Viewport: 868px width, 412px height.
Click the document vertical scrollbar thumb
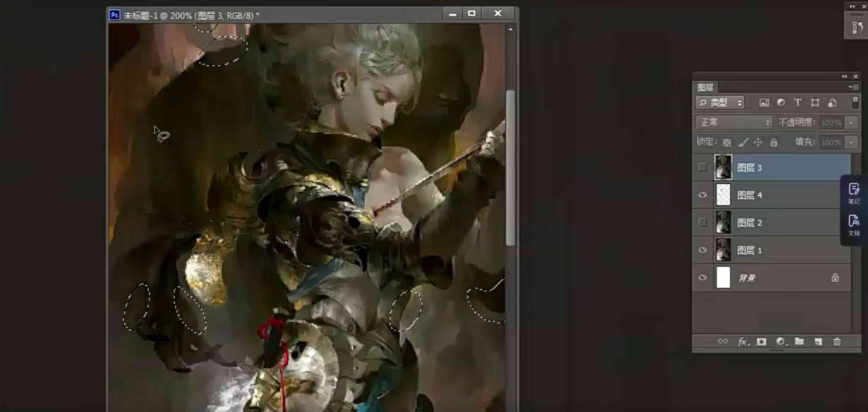[510, 168]
